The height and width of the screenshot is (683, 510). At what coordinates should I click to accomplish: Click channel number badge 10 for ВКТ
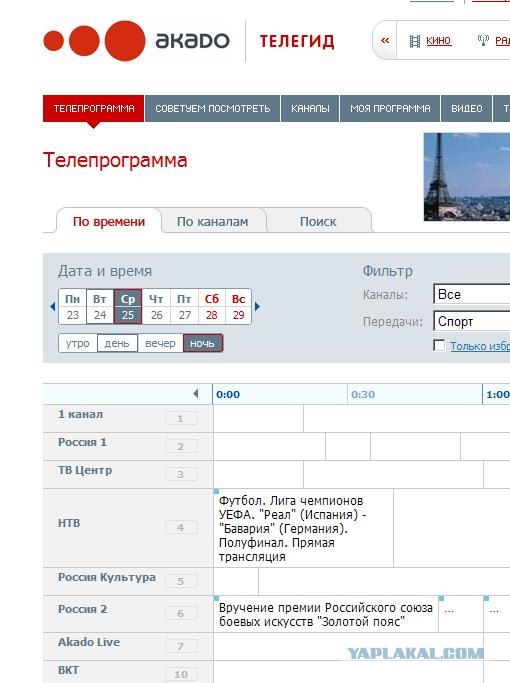click(x=181, y=674)
